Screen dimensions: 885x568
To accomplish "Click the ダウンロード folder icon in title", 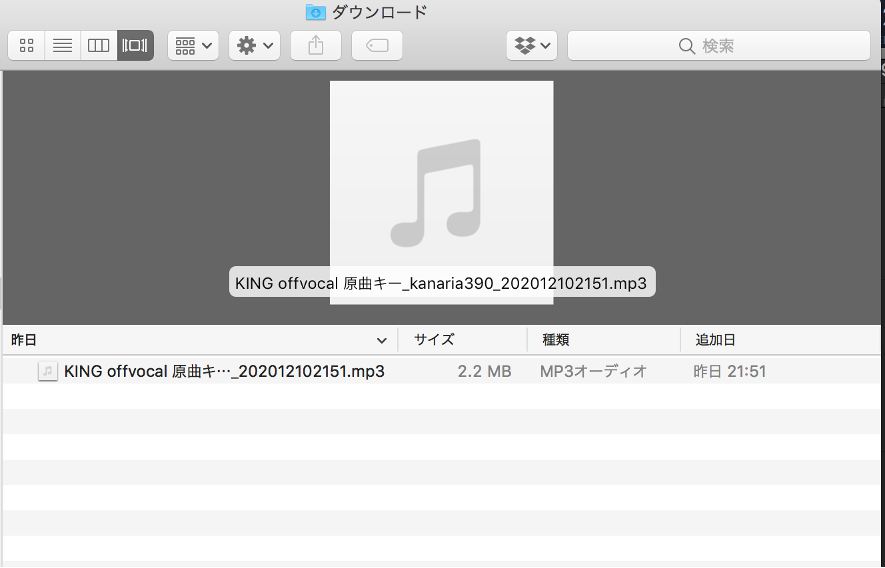I will coord(316,12).
